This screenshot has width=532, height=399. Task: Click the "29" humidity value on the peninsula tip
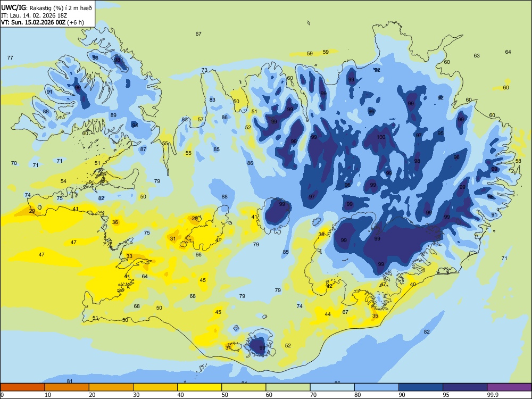coord(32,211)
